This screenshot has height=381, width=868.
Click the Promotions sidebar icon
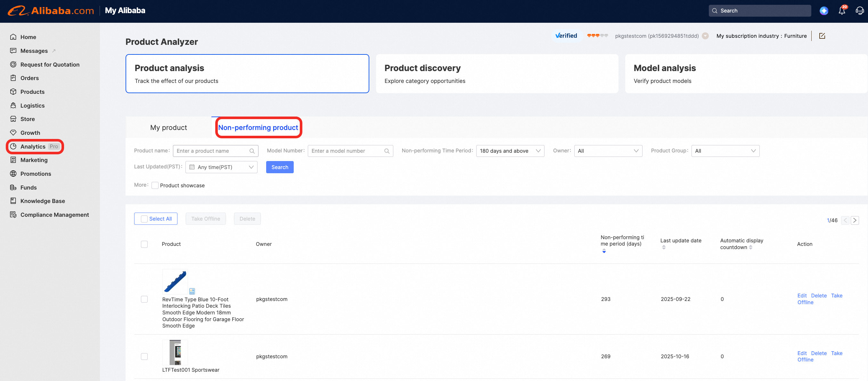(13, 174)
